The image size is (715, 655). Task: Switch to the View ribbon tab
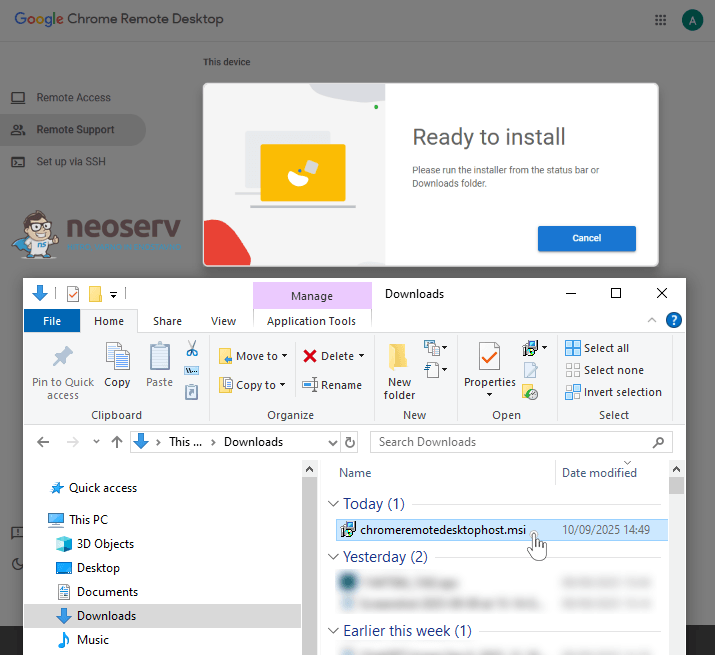(x=223, y=321)
